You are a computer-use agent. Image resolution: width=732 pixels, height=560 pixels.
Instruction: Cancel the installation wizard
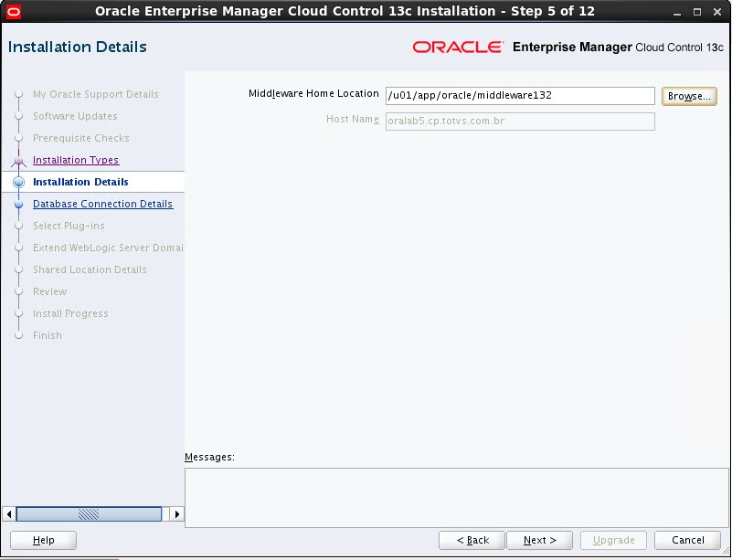click(x=687, y=540)
